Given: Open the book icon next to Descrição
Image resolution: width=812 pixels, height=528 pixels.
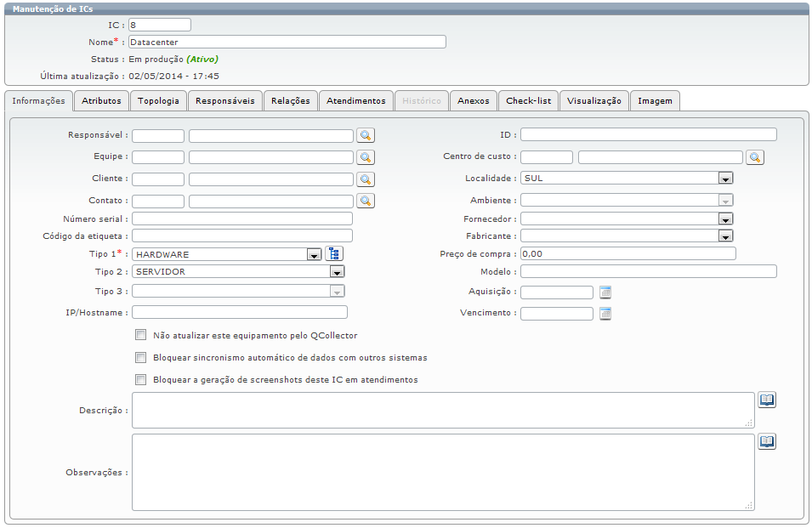Looking at the screenshot, I should pyautogui.click(x=767, y=400).
